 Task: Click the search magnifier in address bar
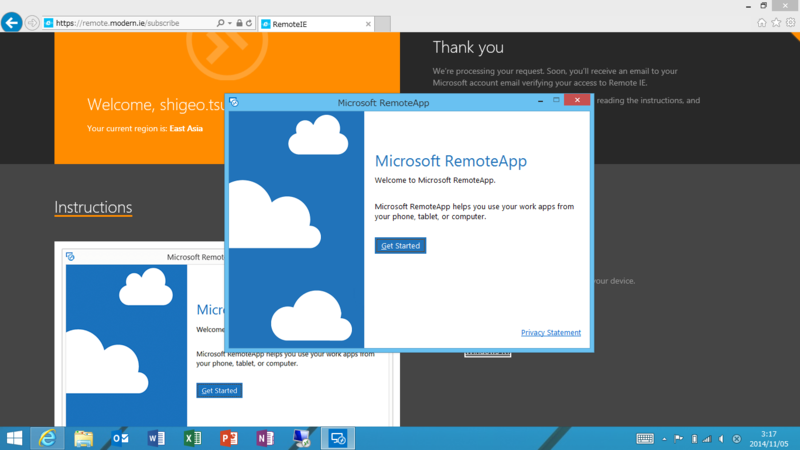point(220,23)
